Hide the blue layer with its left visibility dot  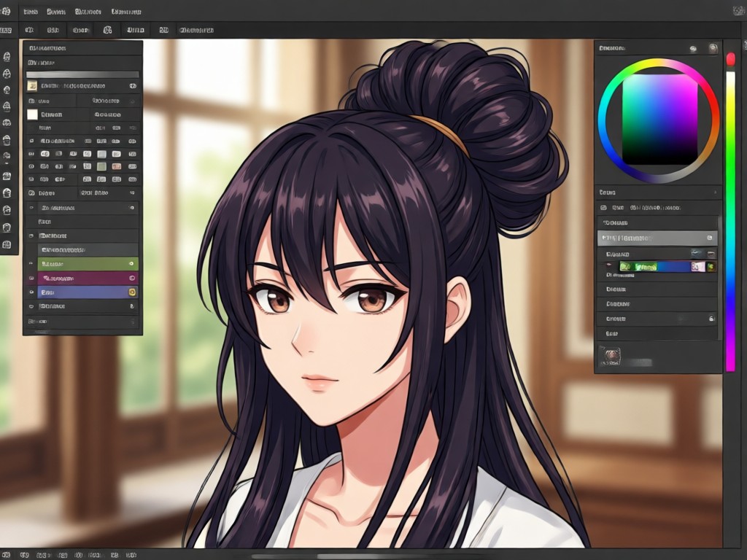[31, 292]
